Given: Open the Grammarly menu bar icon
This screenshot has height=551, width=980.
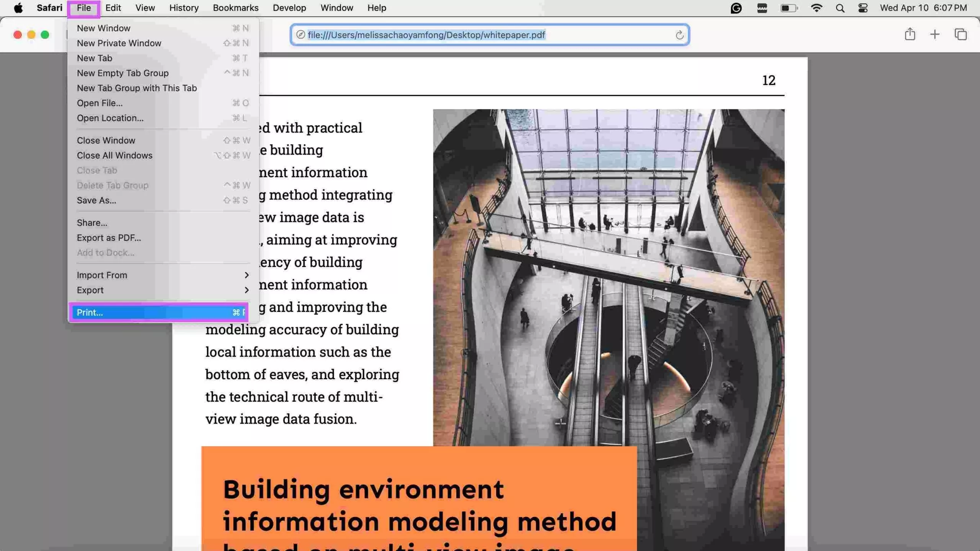Looking at the screenshot, I should coord(736,8).
